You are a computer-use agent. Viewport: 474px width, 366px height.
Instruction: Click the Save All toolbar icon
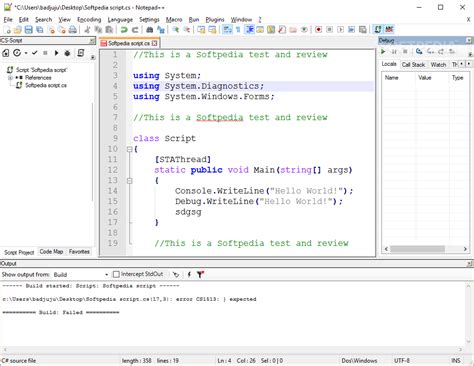point(40,30)
